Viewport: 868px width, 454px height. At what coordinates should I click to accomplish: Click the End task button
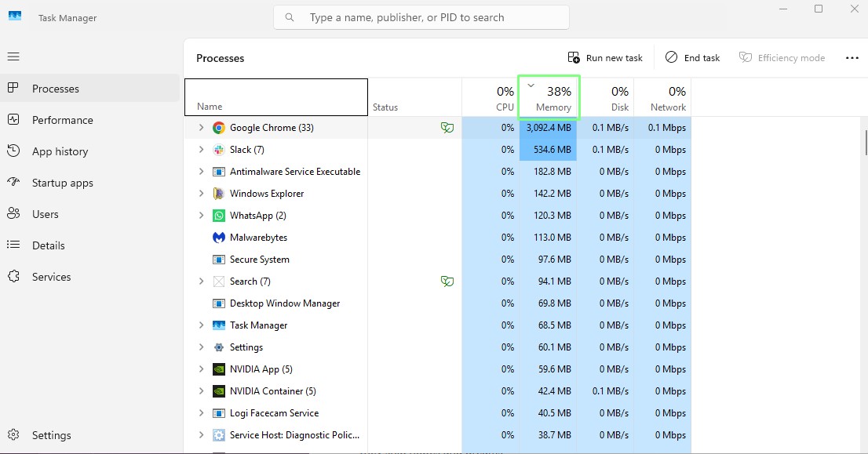tap(692, 58)
